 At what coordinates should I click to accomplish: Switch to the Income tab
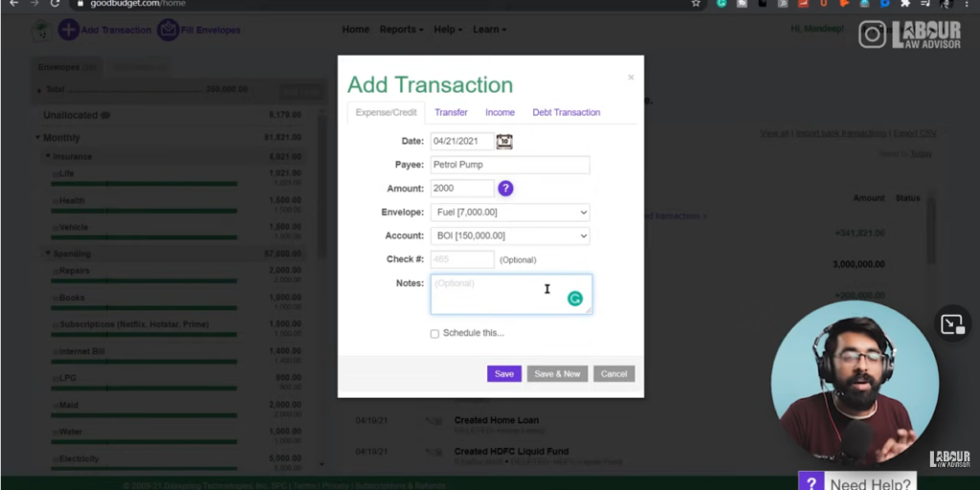pos(500,113)
